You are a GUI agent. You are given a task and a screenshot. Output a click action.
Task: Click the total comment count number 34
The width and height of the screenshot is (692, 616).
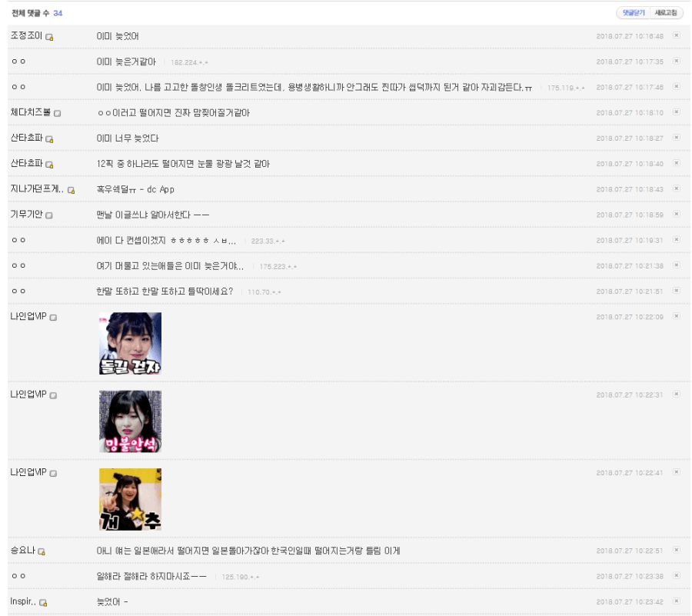click(58, 13)
